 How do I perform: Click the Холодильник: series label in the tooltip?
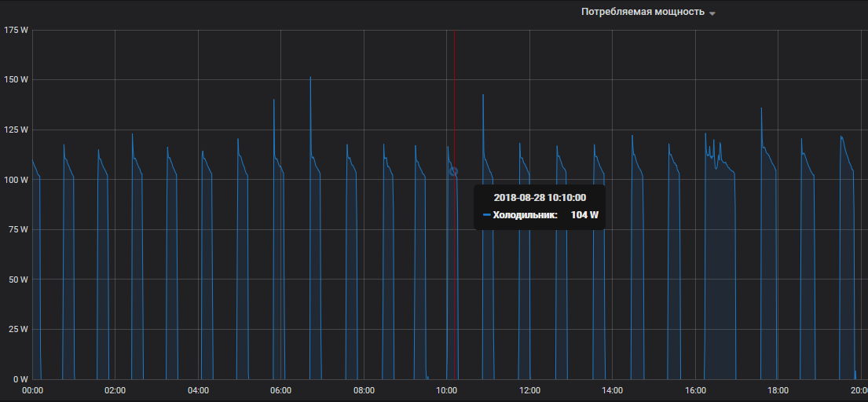(525, 215)
